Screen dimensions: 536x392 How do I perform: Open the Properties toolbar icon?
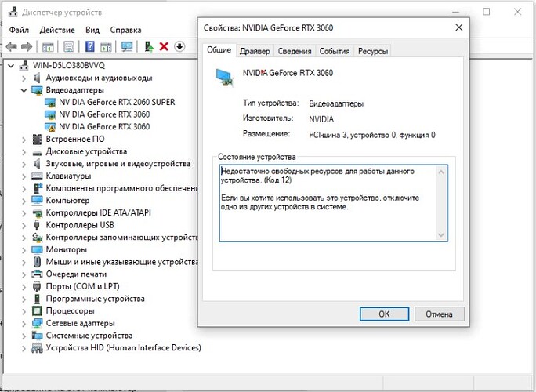[69, 46]
